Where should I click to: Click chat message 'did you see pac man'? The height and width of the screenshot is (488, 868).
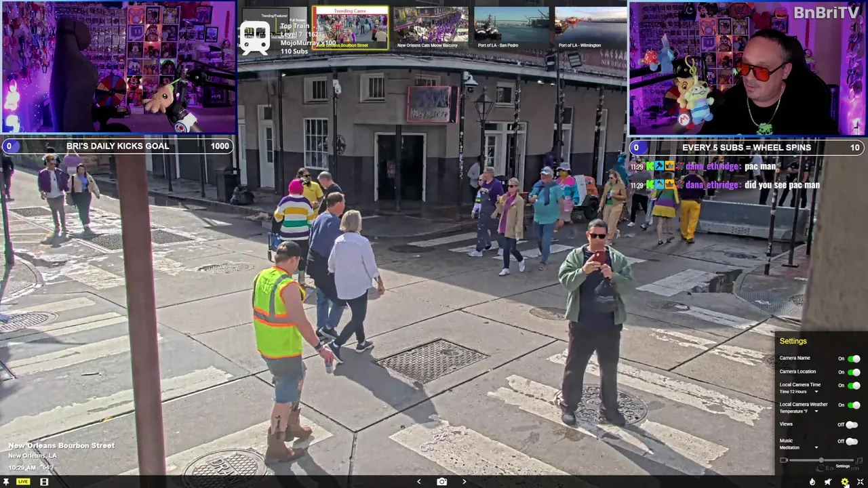click(782, 185)
